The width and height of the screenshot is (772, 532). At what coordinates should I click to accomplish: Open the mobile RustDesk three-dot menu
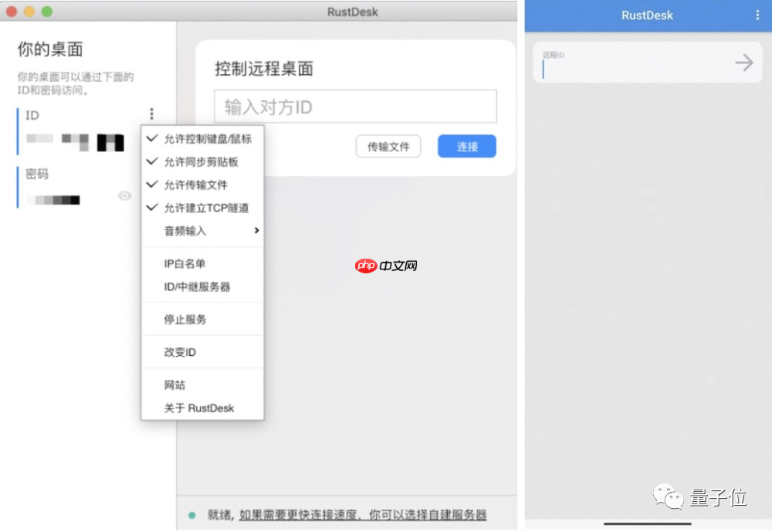pos(757,15)
